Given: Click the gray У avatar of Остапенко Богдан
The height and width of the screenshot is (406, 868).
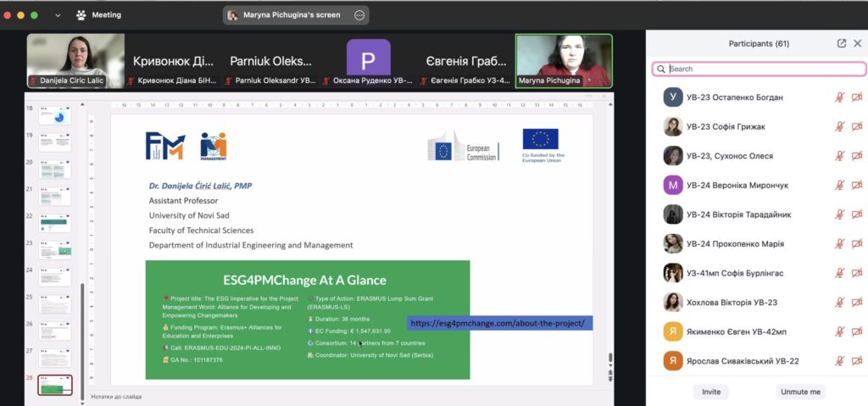Looking at the screenshot, I should click(x=673, y=97).
